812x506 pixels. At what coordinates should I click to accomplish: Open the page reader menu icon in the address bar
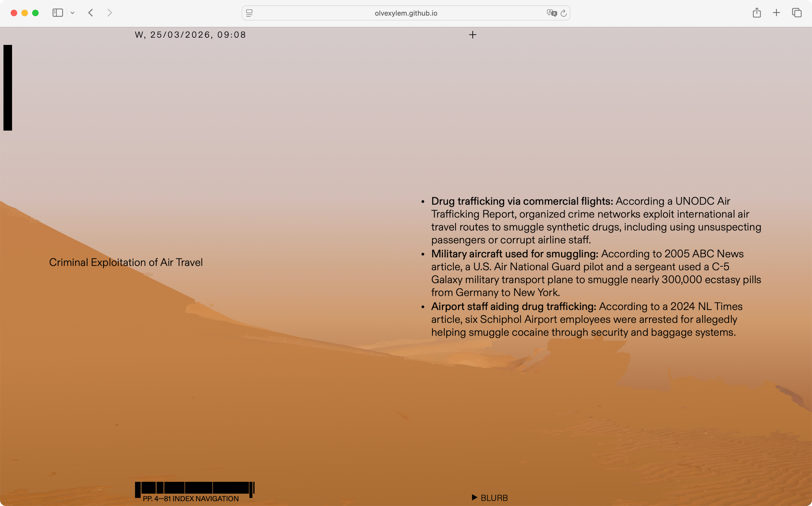click(249, 13)
